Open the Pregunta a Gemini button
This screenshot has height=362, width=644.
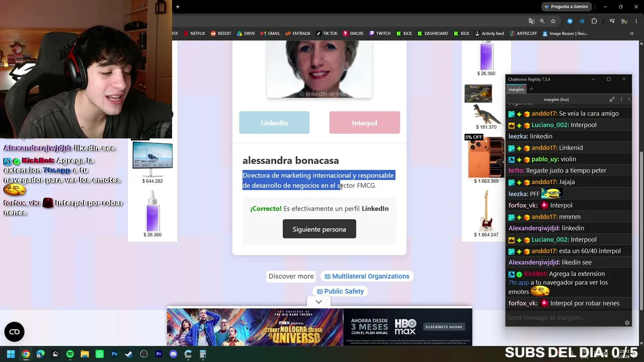[x=566, y=7]
